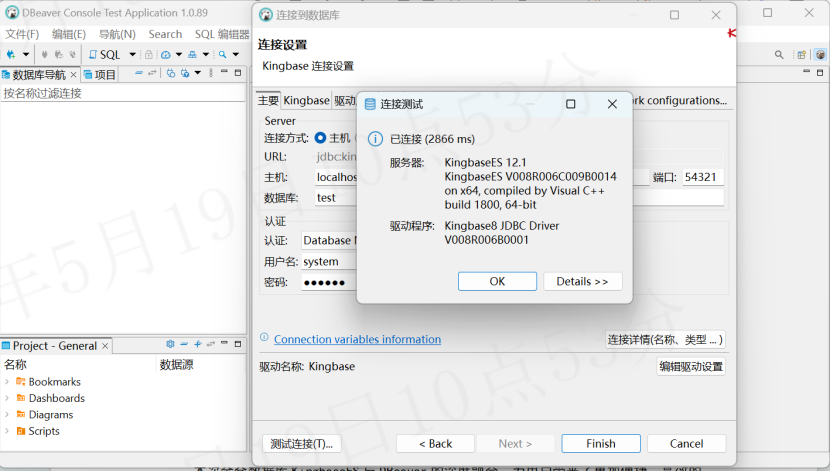Close the 数据库导航 tab
Image resolution: width=831 pixels, height=472 pixels.
74,75
